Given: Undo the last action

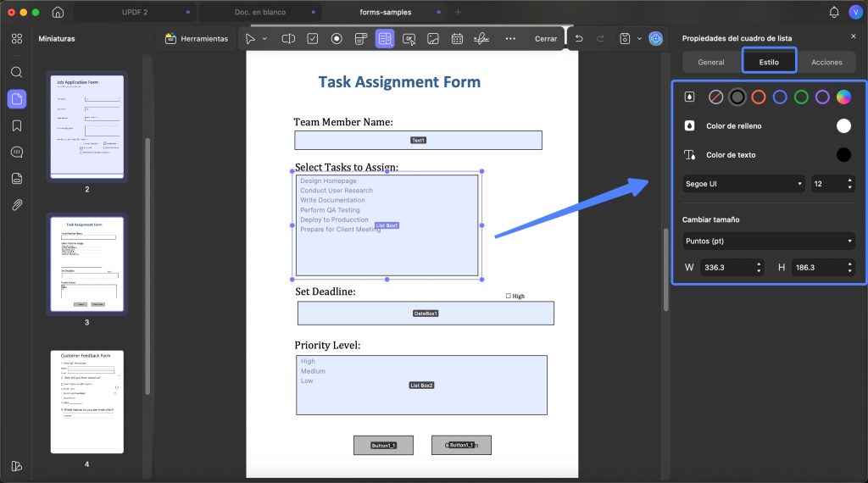Looking at the screenshot, I should pyautogui.click(x=579, y=39).
